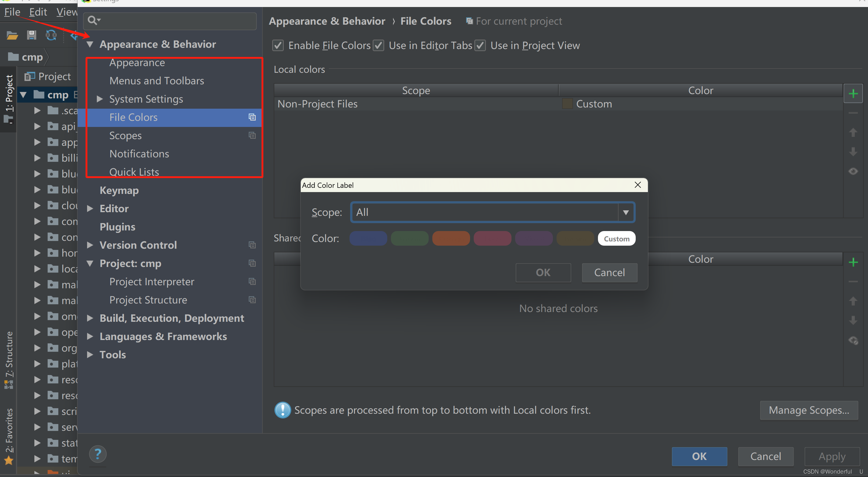Screen dimensions: 868x477
Task: Click the open folder toolbar icon
Action: 12,35
